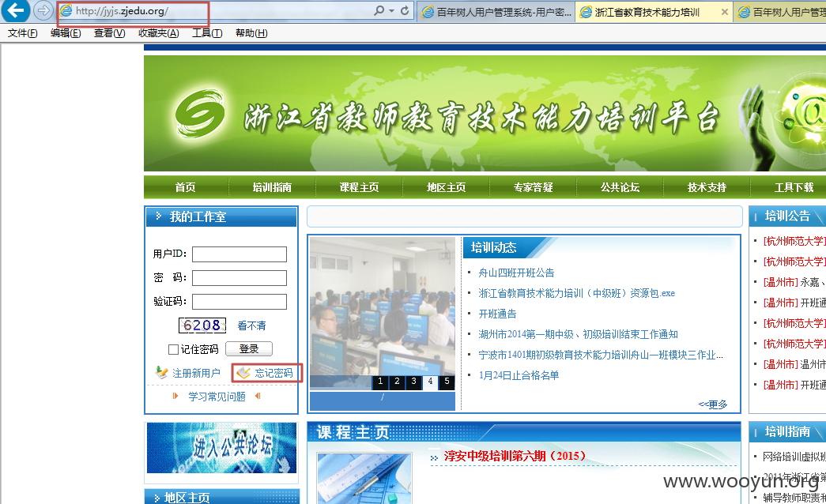
Task: Click arrow icon left of 学习常见问题
Action: tap(175, 396)
